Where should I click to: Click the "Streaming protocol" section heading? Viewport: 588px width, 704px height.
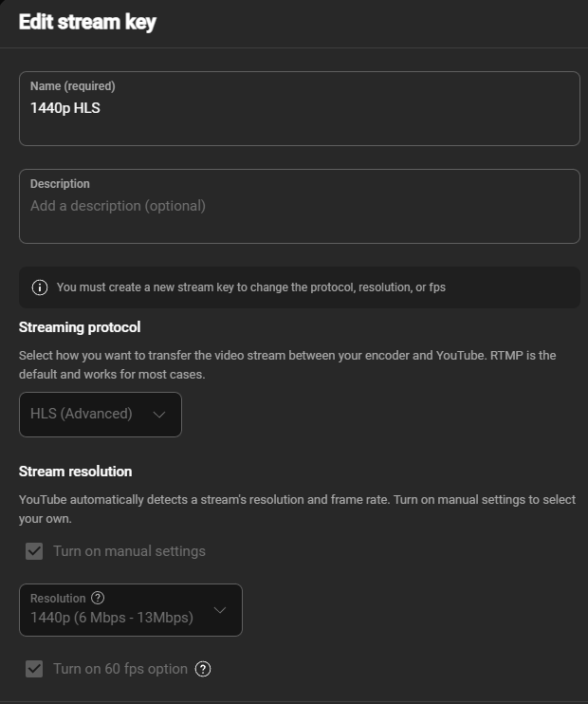(80, 327)
